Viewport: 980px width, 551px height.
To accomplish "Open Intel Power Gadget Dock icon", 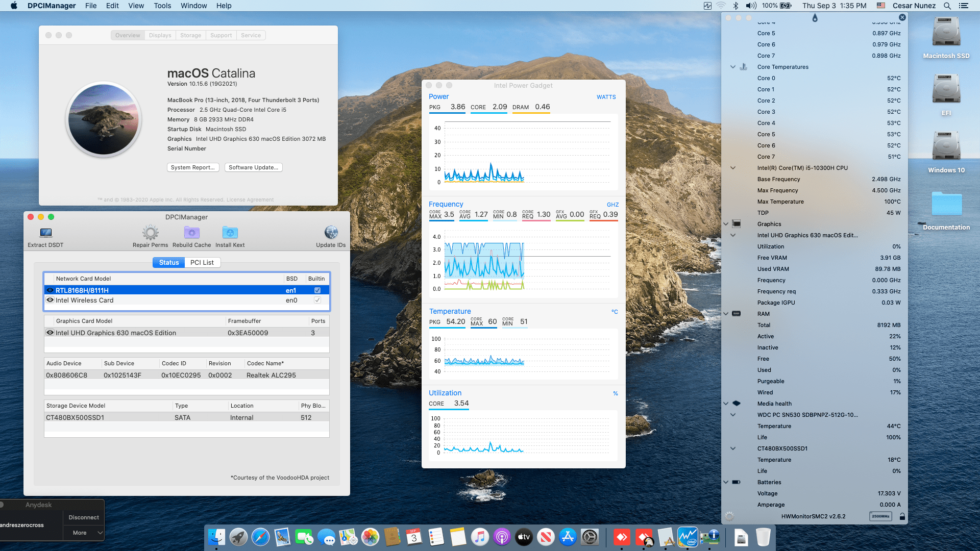I will [688, 537].
